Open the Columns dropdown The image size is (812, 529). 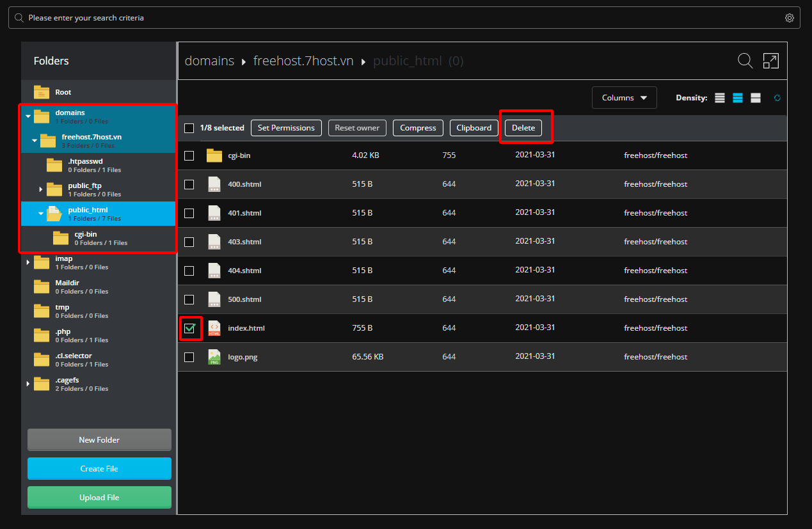[624, 98]
